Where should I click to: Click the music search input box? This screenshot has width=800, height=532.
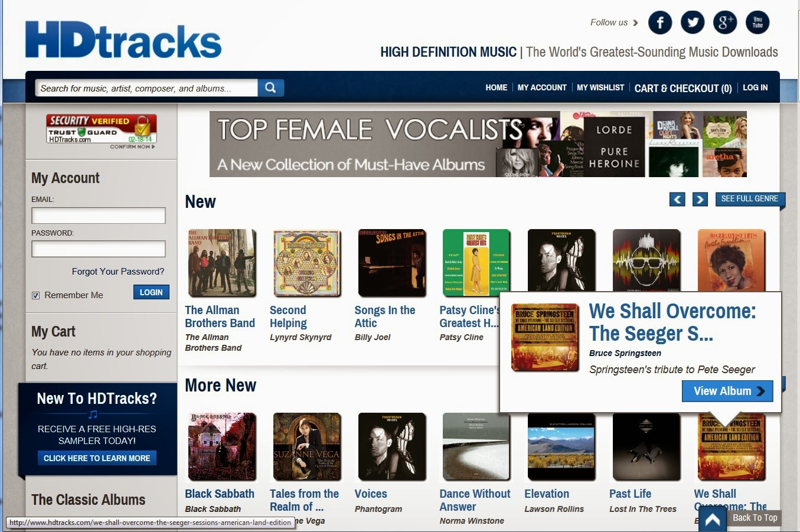pyautogui.click(x=146, y=88)
